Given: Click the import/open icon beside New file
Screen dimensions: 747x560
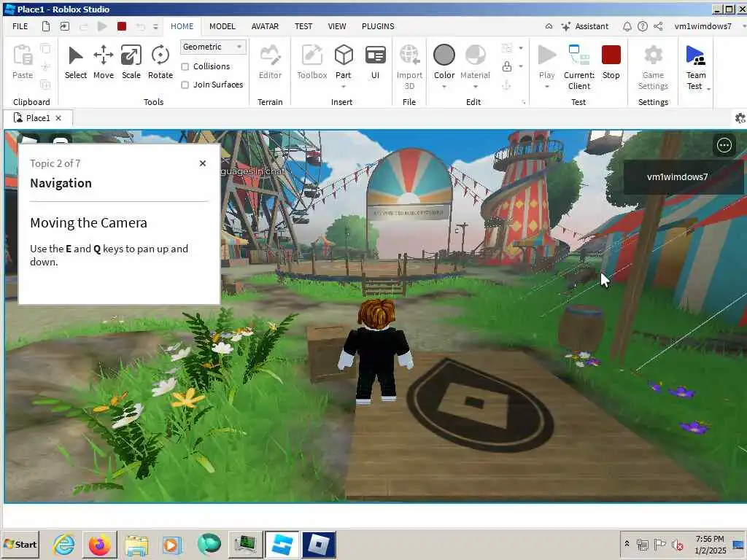Looking at the screenshot, I should tap(64, 26).
